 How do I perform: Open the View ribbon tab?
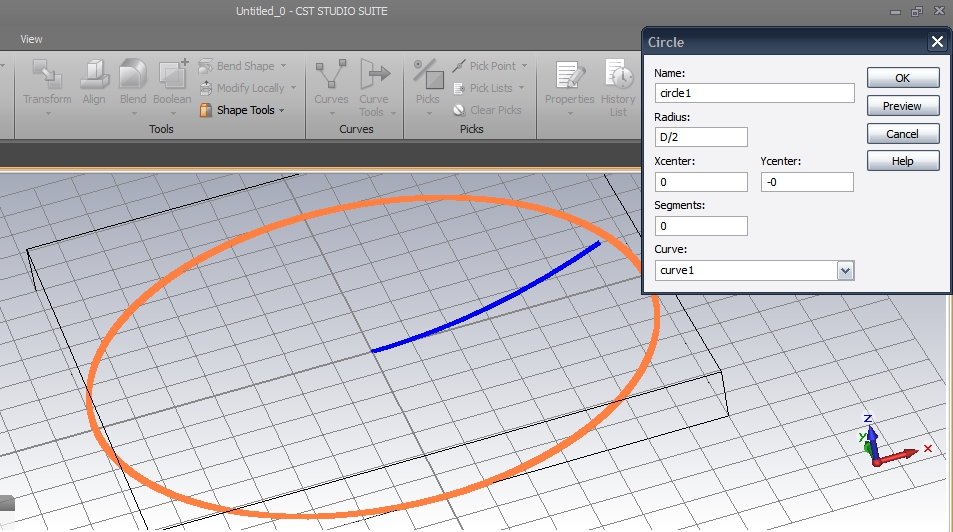31,39
